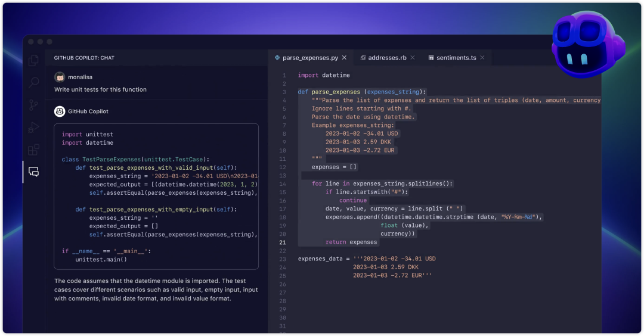
Task: Click the "if __name__ == '__main__':" line
Action: 106,251
